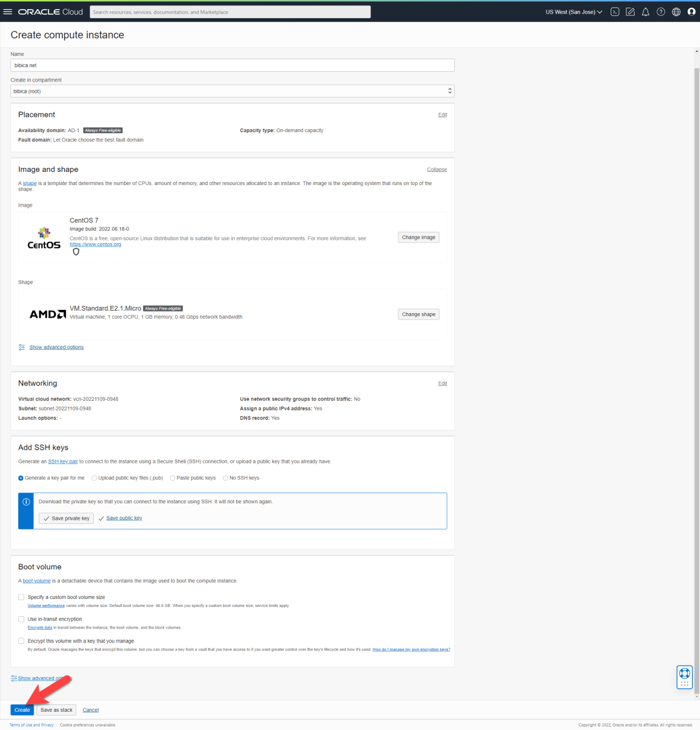
Task: Click the CentOS logo thumbnail
Action: [44, 238]
